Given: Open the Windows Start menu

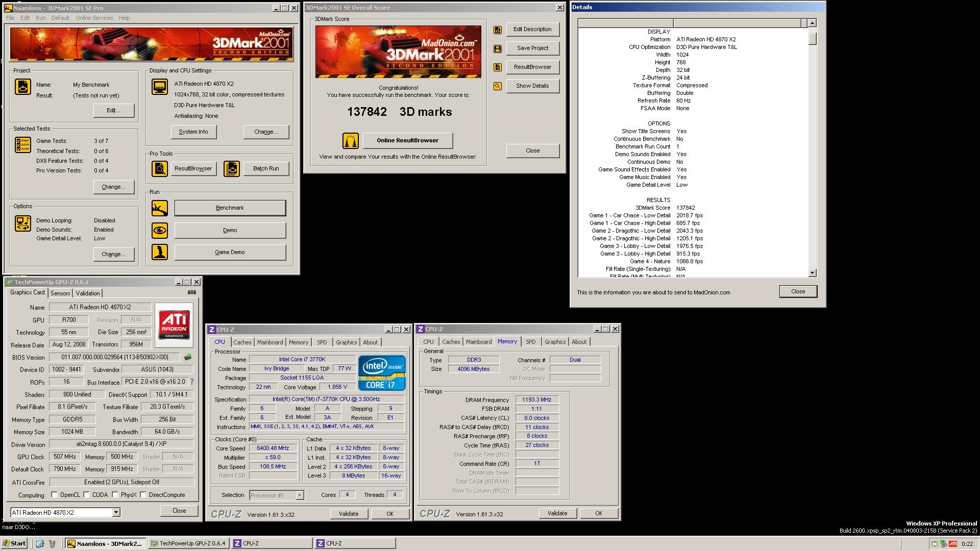Looking at the screenshot, I should click(14, 543).
